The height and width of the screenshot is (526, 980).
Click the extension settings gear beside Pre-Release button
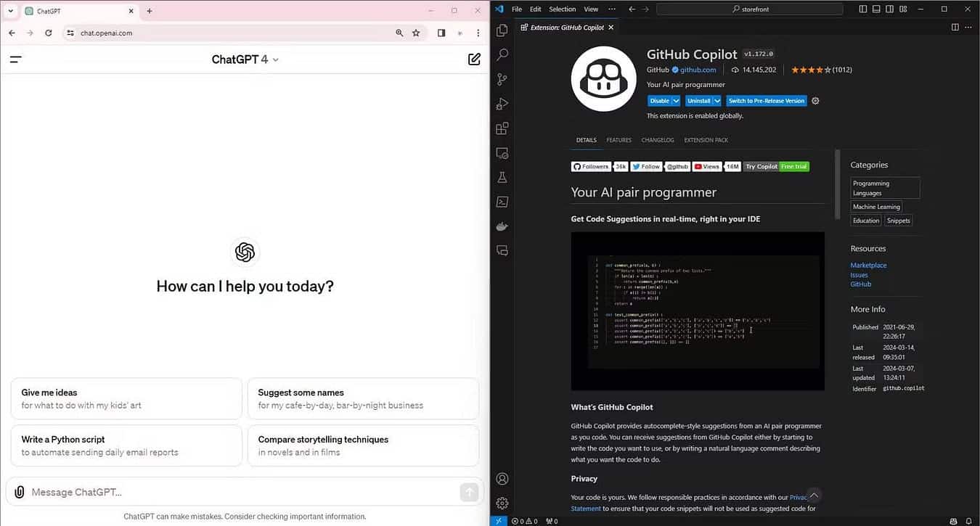(814, 100)
